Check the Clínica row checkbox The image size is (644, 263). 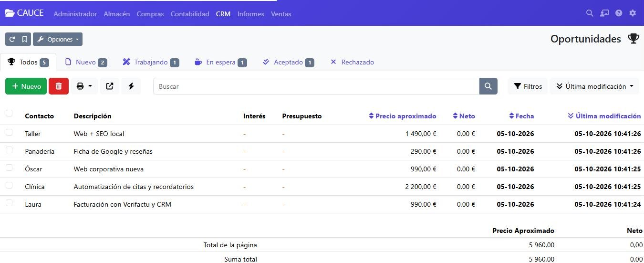[x=9, y=185]
